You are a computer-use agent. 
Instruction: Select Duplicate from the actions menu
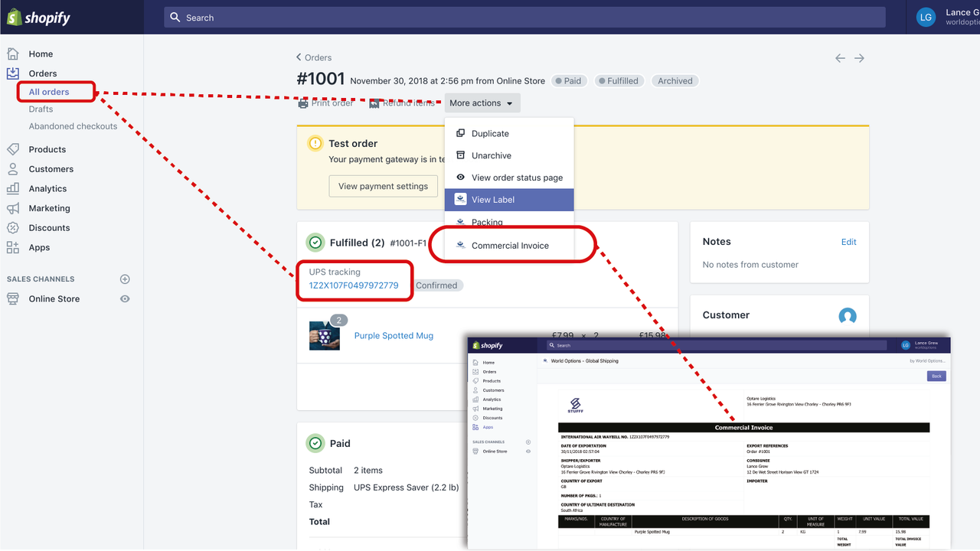[x=509, y=133]
